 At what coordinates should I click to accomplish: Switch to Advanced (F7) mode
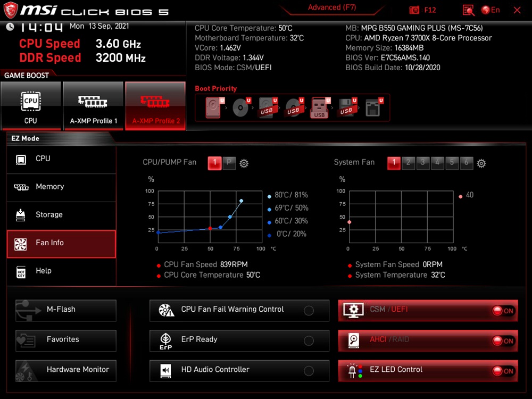(332, 8)
